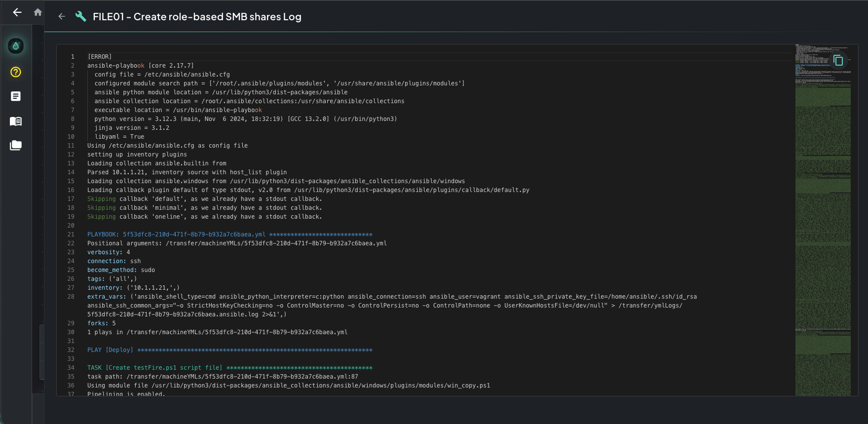Click the "tags: ('all',)" line

[112, 279]
